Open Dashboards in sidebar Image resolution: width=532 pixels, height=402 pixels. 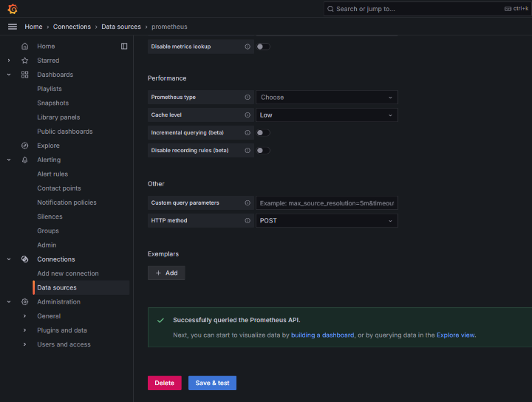point(55,75)
